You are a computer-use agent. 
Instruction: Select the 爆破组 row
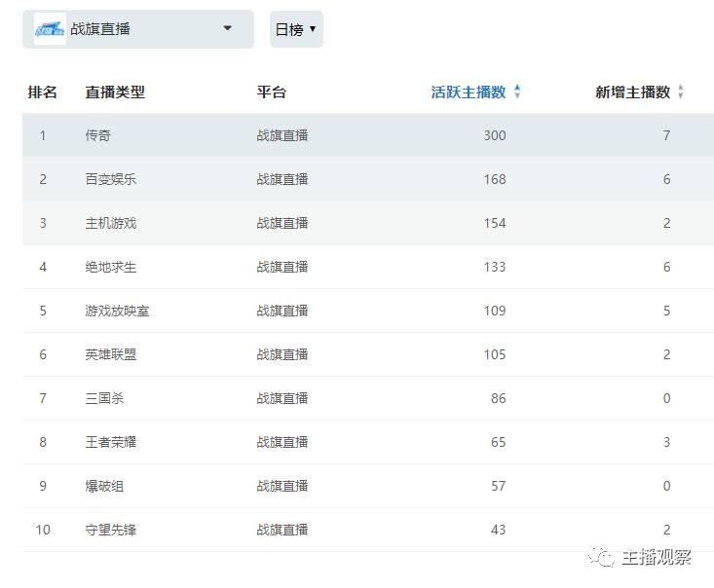pyautogui.click(x=104, y=486)
